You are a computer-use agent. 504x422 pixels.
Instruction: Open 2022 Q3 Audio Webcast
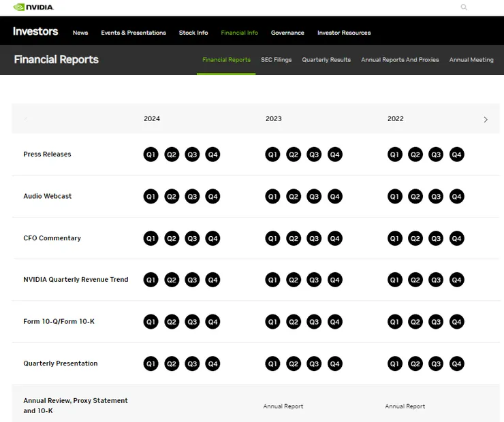[x=436, y=197]
